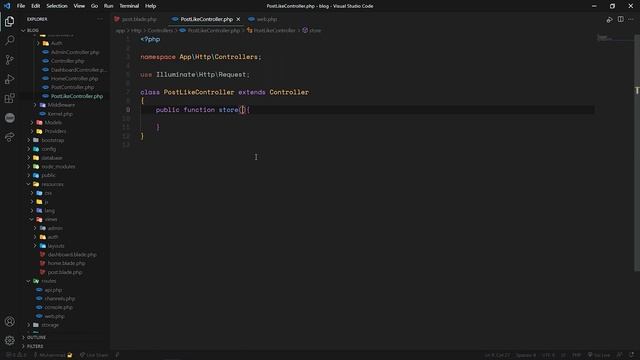
Task: Open the round grey extension icon in activity bar
Action: (x=9, y=118)
